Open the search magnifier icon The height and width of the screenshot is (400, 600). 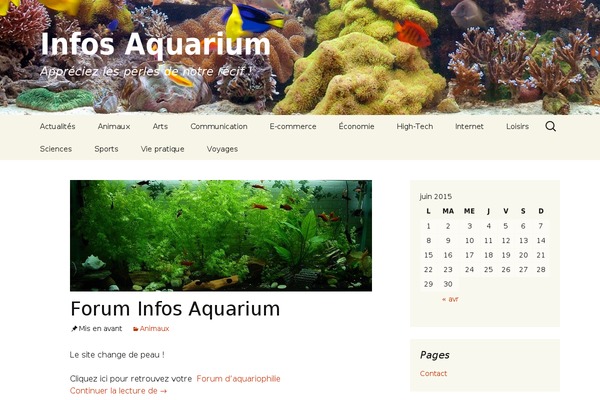550,126
